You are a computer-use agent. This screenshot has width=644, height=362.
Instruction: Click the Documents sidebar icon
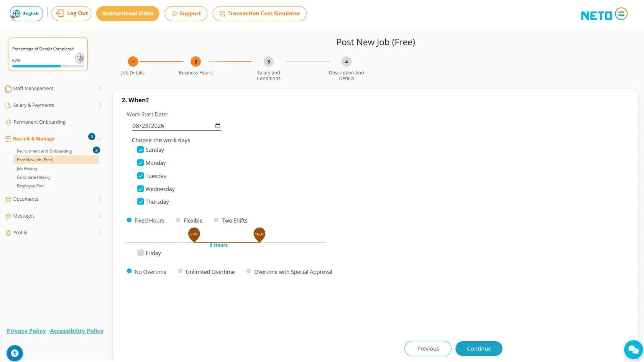[x=8, y=199]
